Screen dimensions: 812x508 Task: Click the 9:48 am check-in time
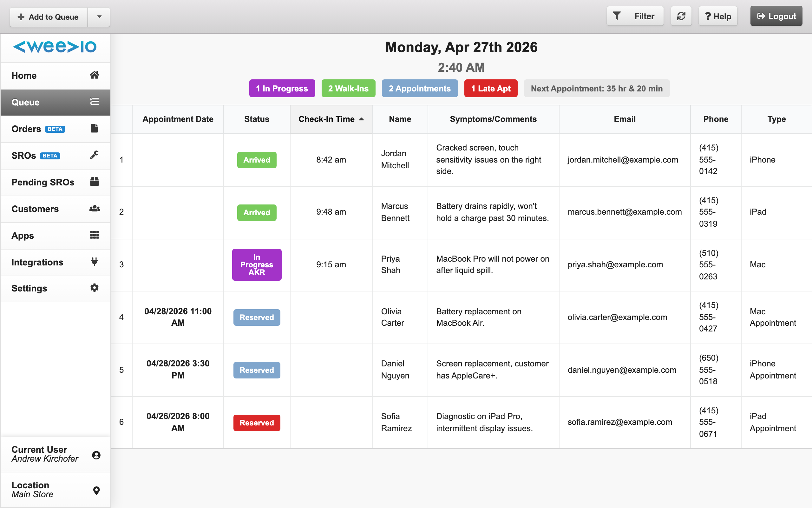[x=331, y=212]
